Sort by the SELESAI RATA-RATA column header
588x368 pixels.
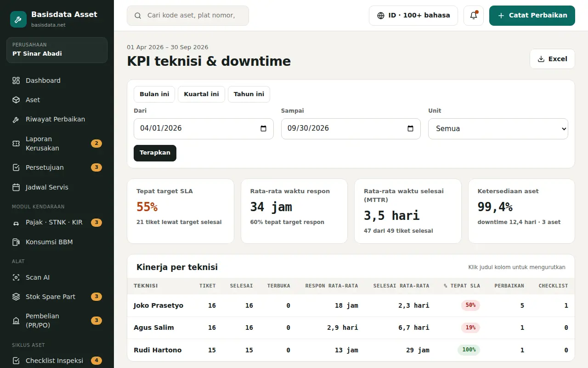coord(401,286)
